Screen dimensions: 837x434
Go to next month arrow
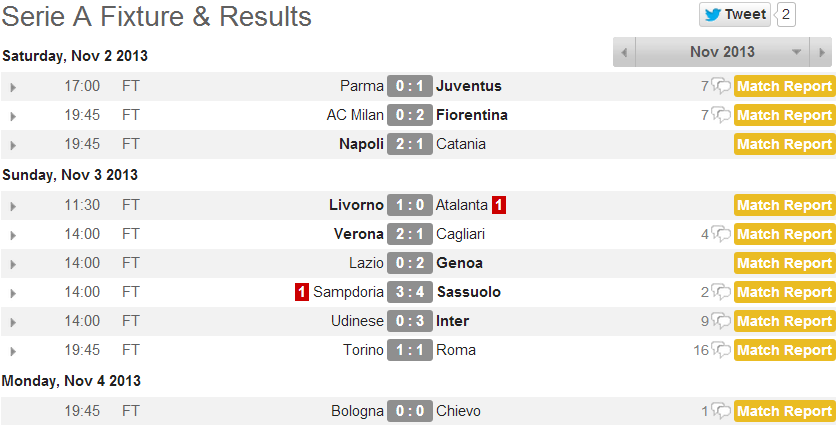(x=822, y=52)
